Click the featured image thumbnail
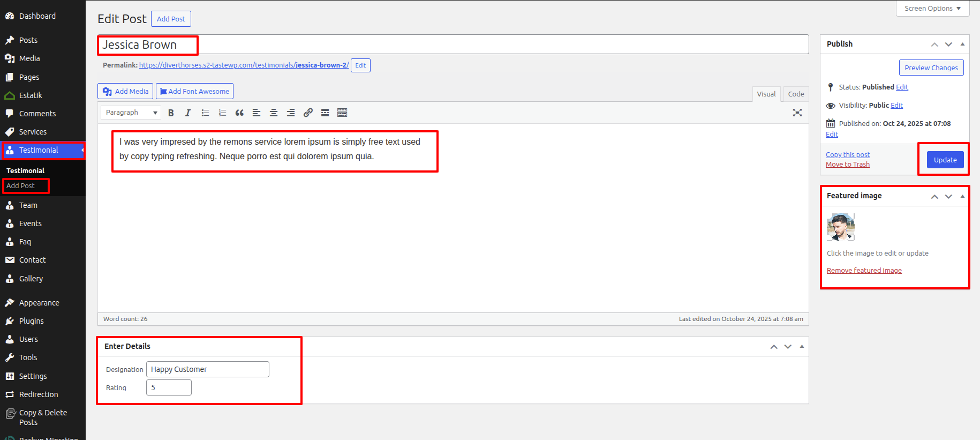Image resolution: width=980 pixels, height=440 pixels. 841,227
